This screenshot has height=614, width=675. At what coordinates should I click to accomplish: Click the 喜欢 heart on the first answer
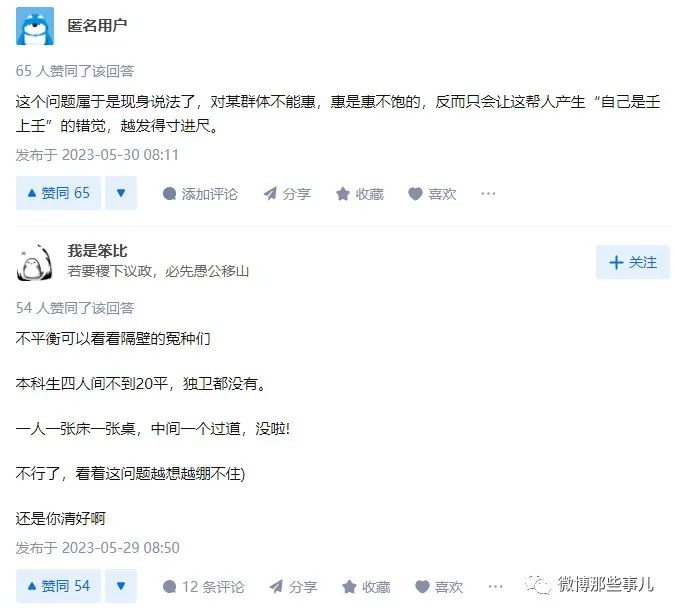432,194
